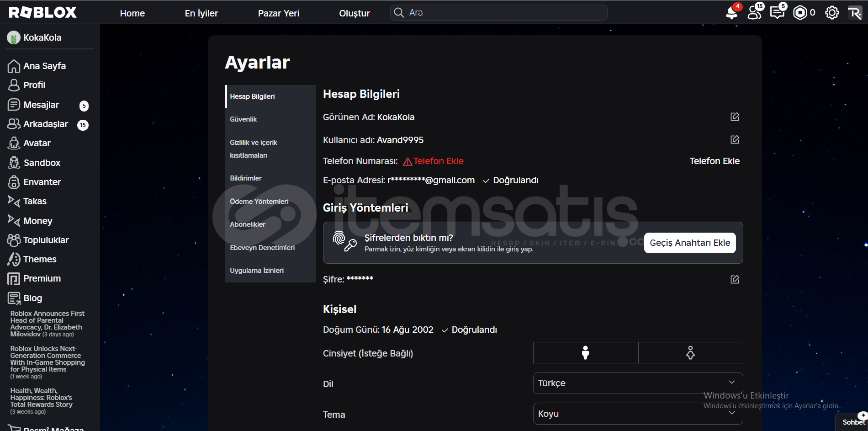Viewport: 868px width, 431px height.
Task: Click the Topluluklar icon in sidebar
Action: click(14, 239)
